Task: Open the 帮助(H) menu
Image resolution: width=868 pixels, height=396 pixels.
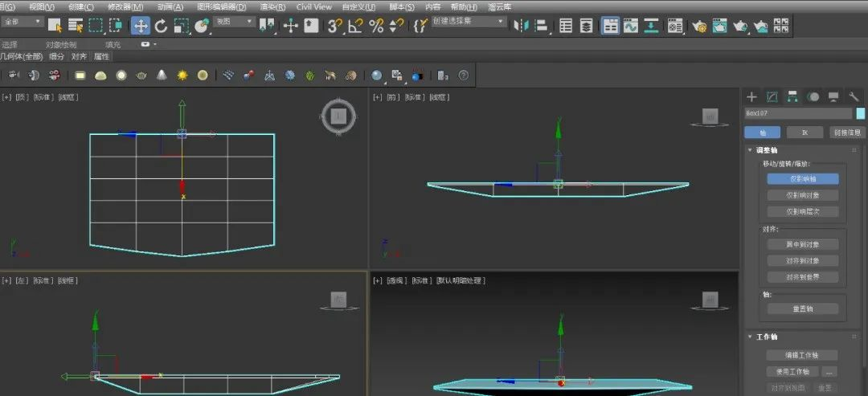Action: (464, 6)
